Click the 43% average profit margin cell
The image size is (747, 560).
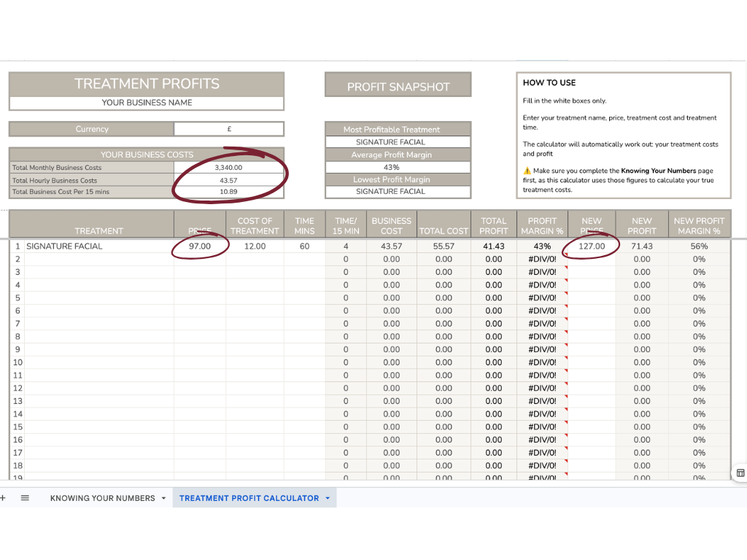coord(392,168)
